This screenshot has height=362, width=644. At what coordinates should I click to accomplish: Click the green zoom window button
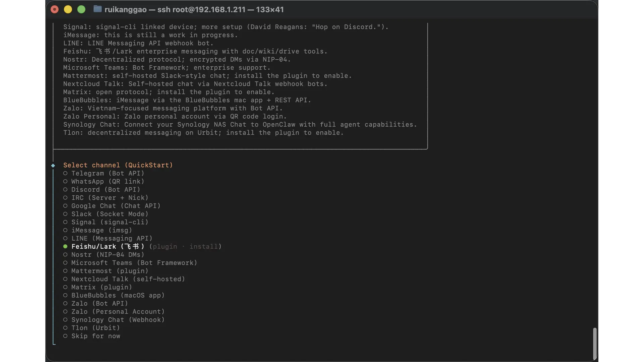(x=82, y=9)
